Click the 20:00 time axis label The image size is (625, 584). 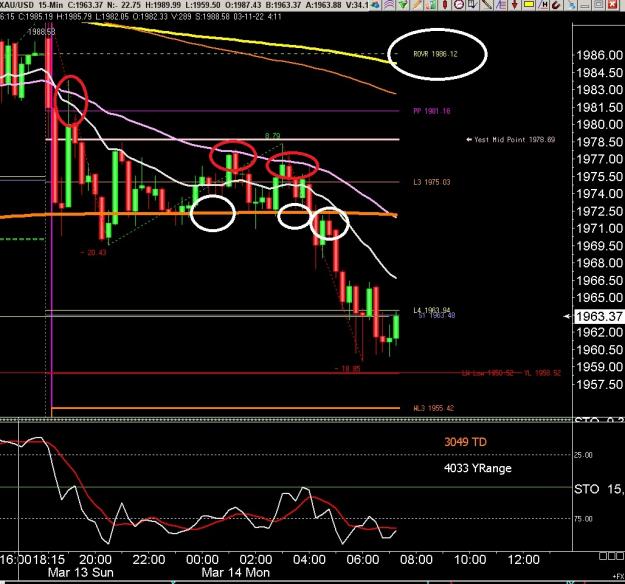[95, 559]
